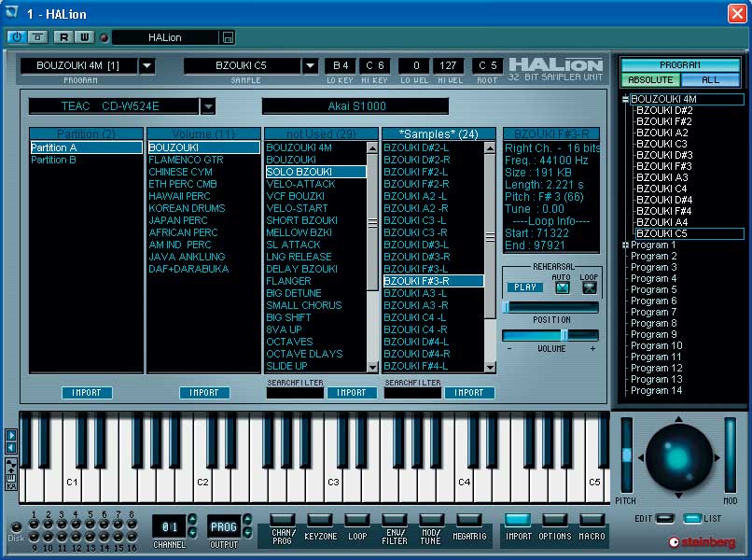Click the scroll up arrow in the Samples column
Screen dimensions: 752x560
(490, 147)
